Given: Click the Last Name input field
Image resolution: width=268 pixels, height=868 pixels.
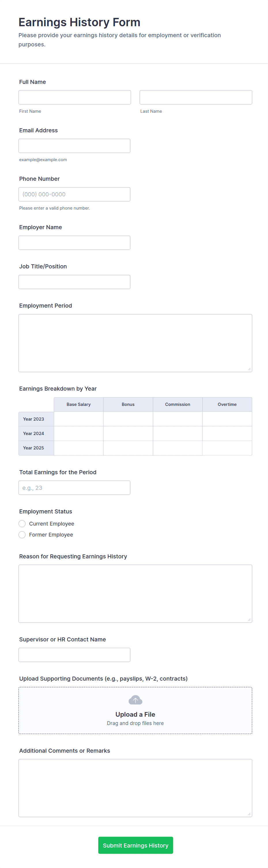Looking at the screenshot, I should (196, 97).
